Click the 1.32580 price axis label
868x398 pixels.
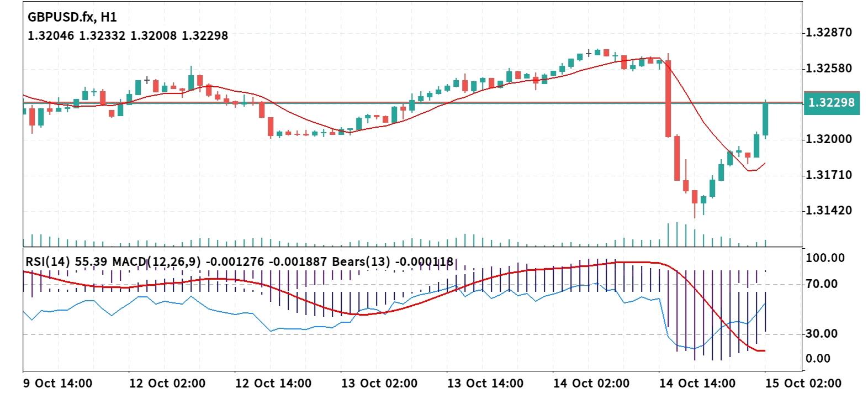[829, 69]
